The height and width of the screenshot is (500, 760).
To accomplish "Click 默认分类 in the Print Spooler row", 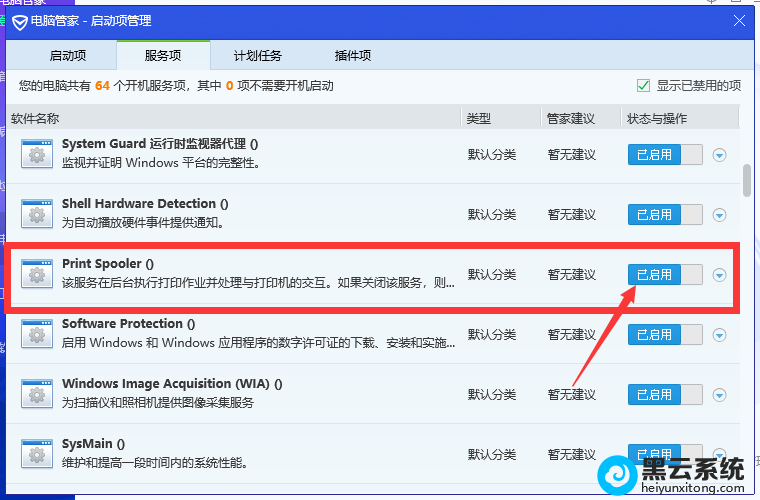I will coord(491,275).
